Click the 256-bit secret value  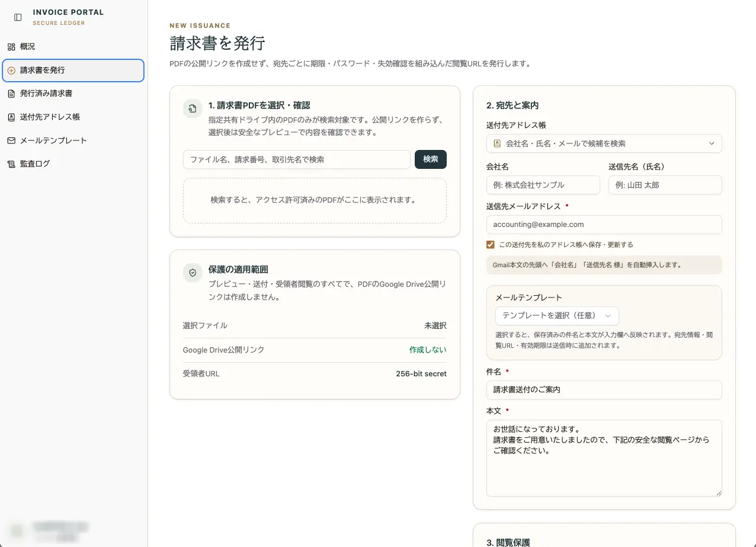coord(421,374)
